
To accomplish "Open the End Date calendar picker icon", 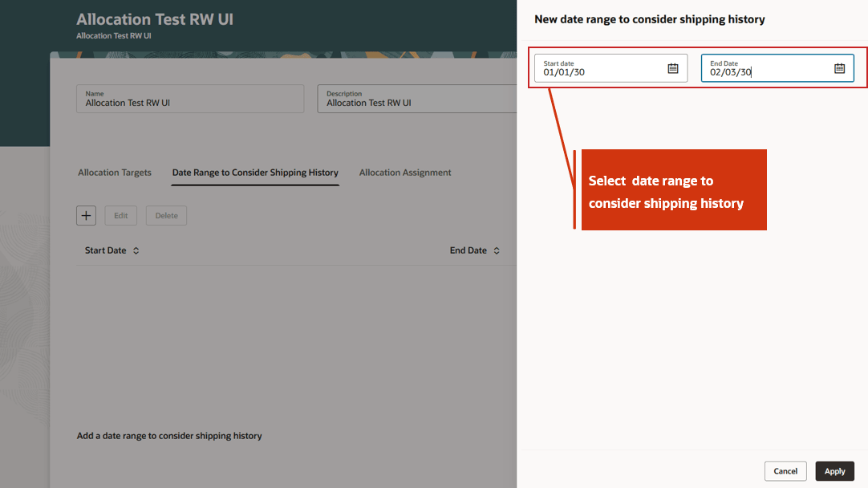I will tap(840, 68).
